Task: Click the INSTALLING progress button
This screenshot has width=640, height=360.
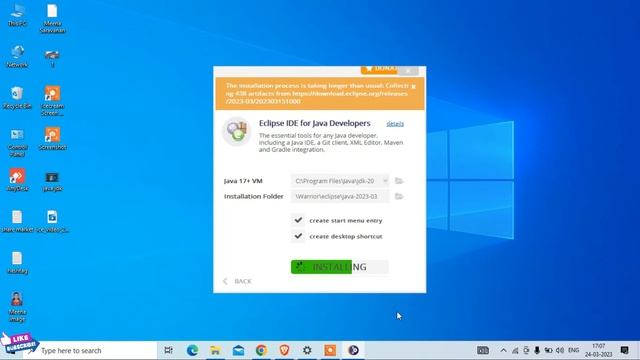Action: [x=340, y=267]
